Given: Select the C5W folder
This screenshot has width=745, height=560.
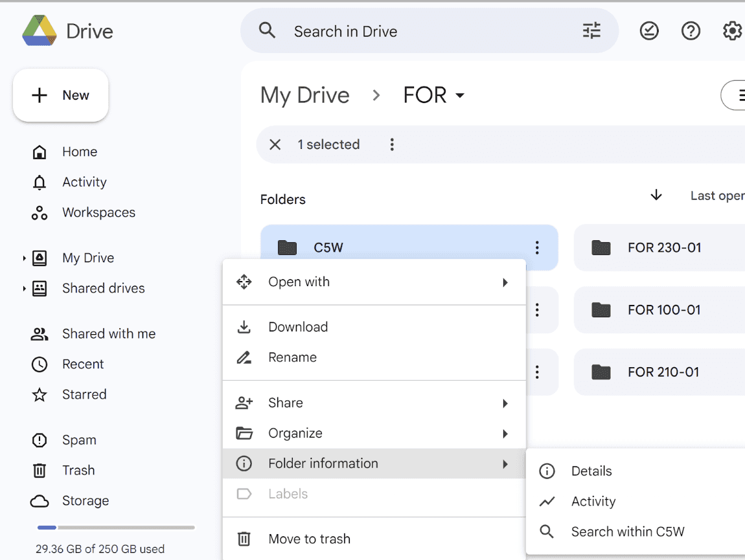Looking at the screenshot, I should (x=409, y=247).
